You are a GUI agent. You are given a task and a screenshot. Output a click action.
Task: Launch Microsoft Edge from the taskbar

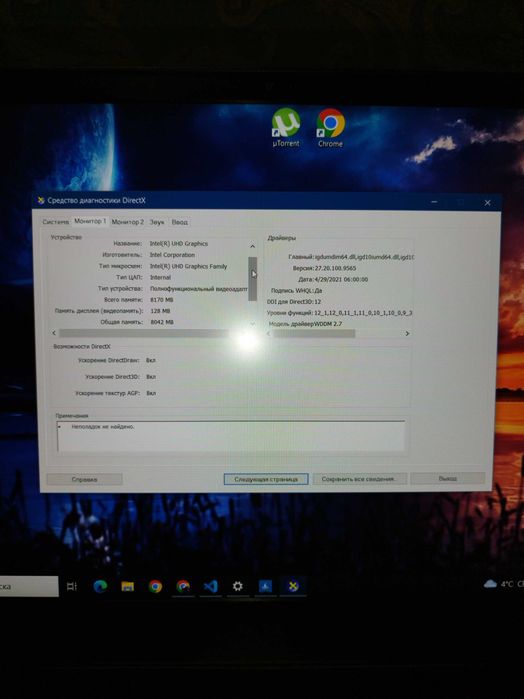pyautogui.click(x=100, y=586)
